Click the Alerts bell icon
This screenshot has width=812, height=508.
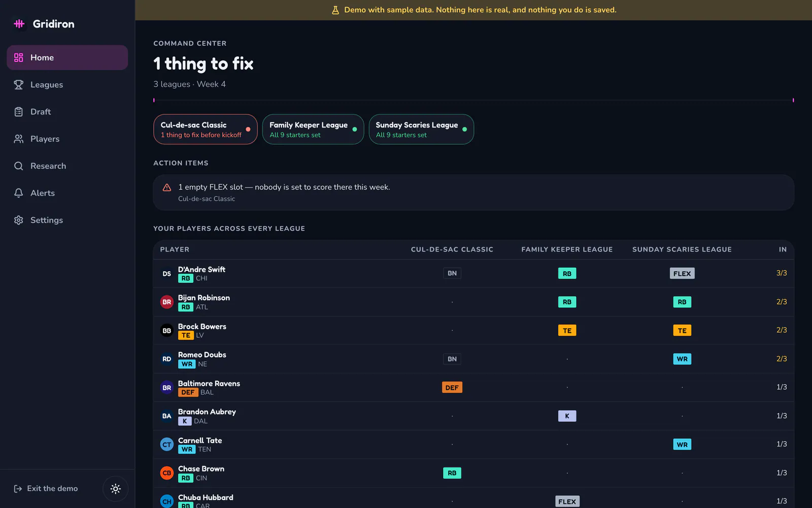click(x=19, y=193)
